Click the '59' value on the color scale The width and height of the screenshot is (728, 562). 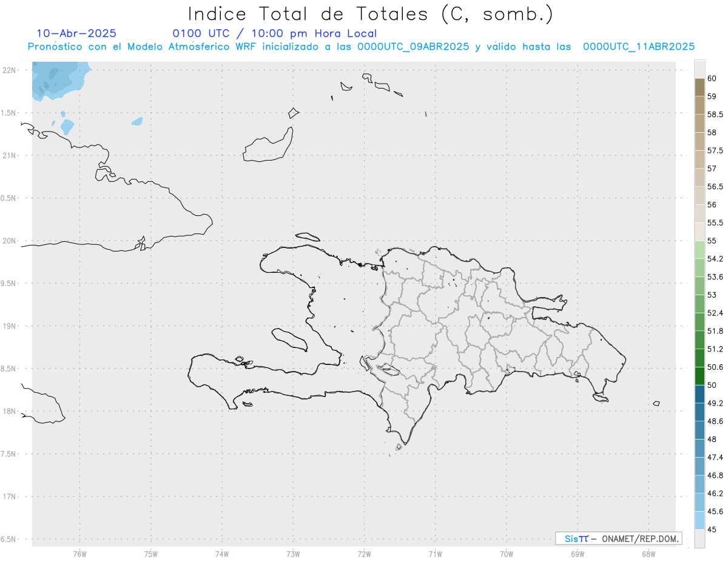pos(712,96)
